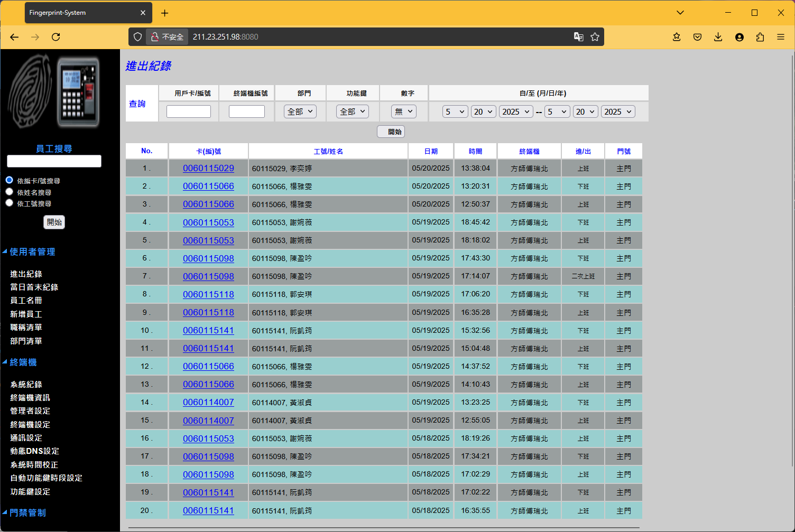
Task: Start the employee search in sidebar
Action: [x=54, y=222]
